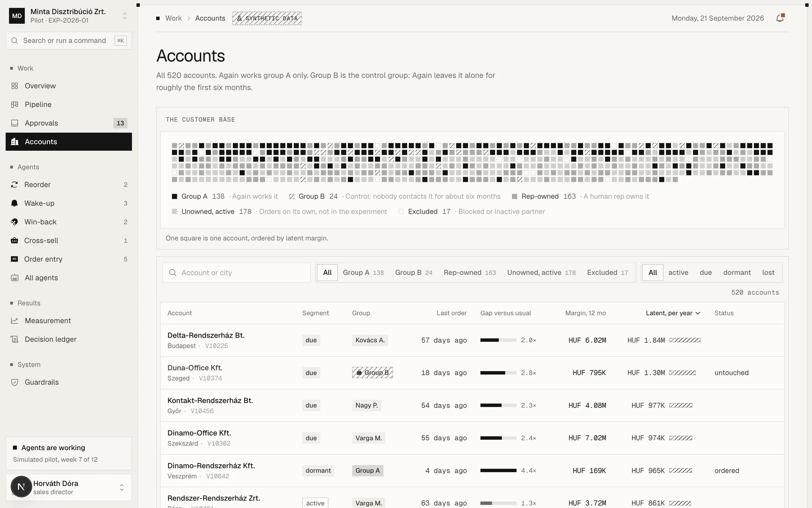Click the Accounts building icon in sidebar

tap(15, 142)
